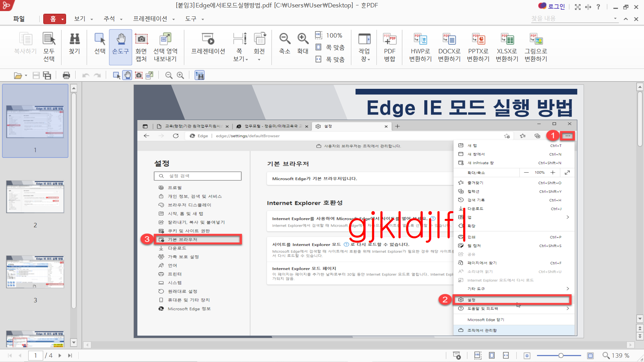Screen dimensions: 644x362
Task: Click the 찾을 내용 search field
Action: (x=571, y=18)
